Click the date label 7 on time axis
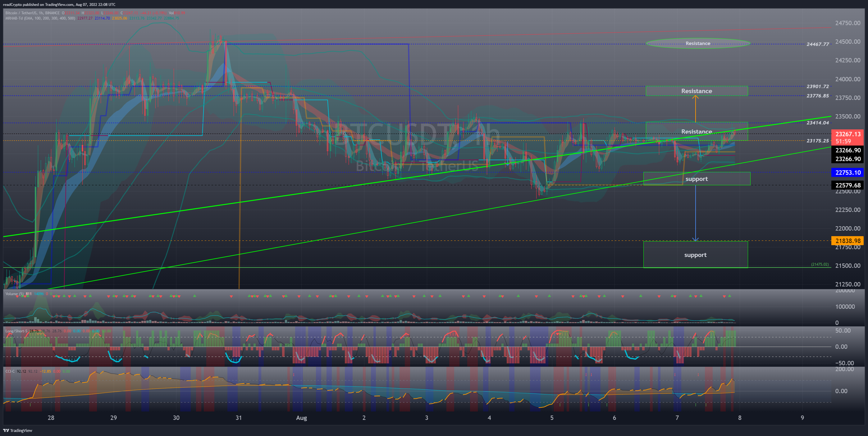This screenshot has width=868, height=436. (677, 418)
